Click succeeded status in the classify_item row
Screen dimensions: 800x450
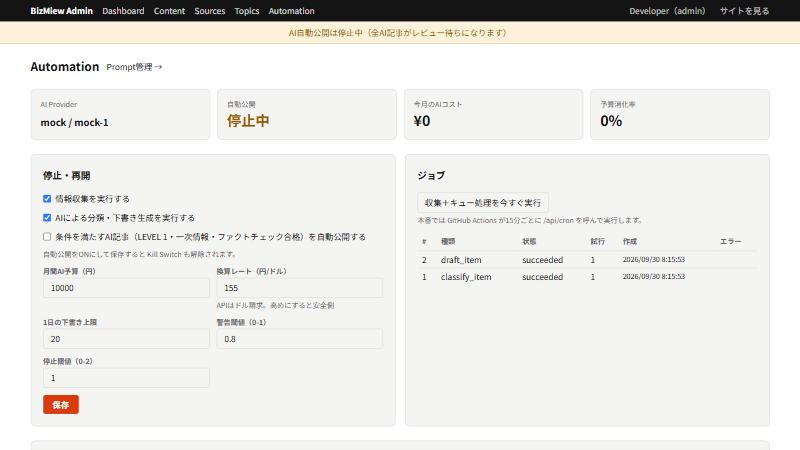pos(542,277)
